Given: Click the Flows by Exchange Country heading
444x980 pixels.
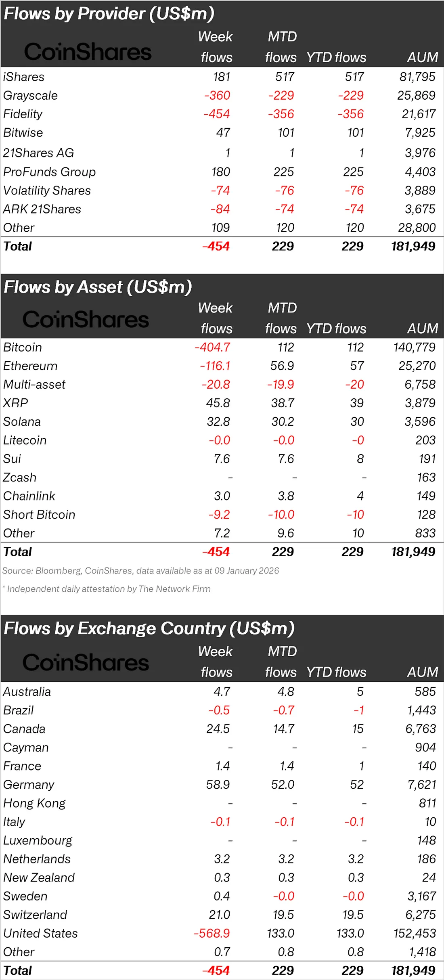Looking at the screenshot, I should coord(149,628).
